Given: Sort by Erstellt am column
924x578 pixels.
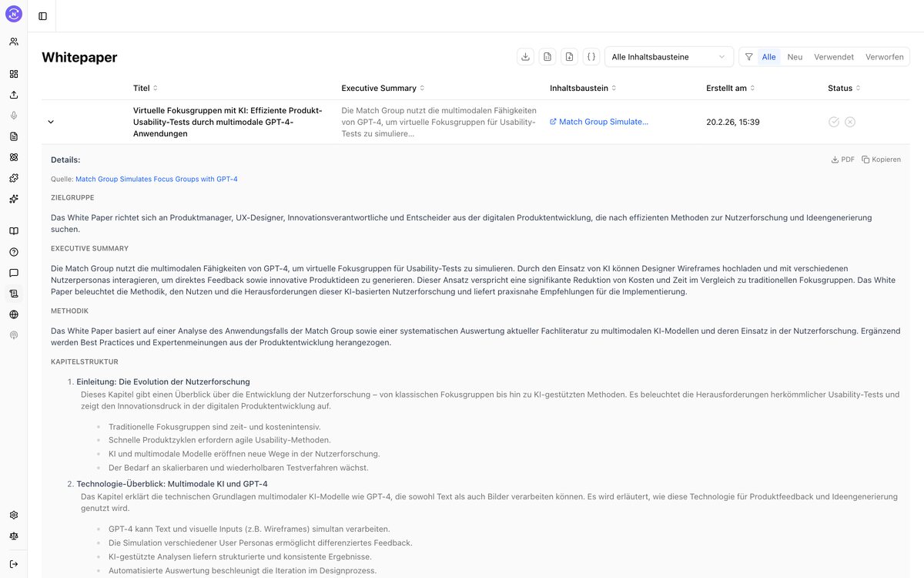Looking at the screenshot, I should coord(730,88).
